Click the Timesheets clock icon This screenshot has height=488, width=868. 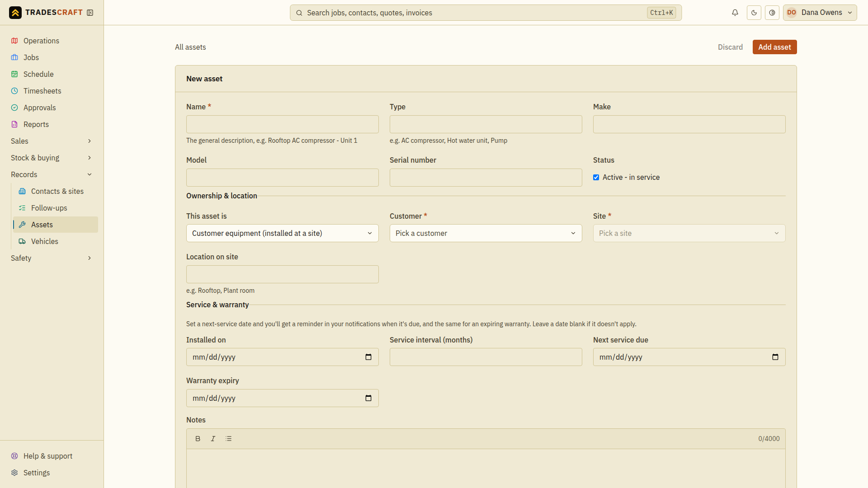(x=14, y=91)
